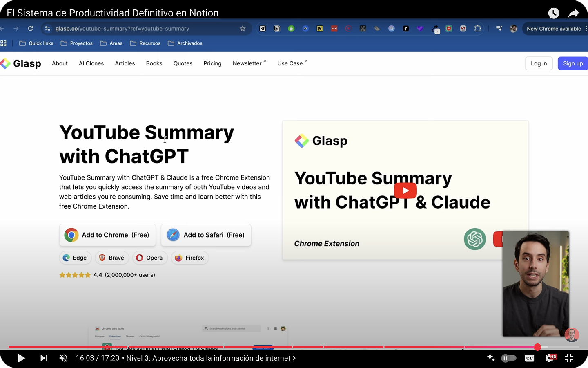Image resolution: width=588 pixels, height=368 pixels.
Task: Open the Extensions puzzle-piece menu
Action: point(477,29)
